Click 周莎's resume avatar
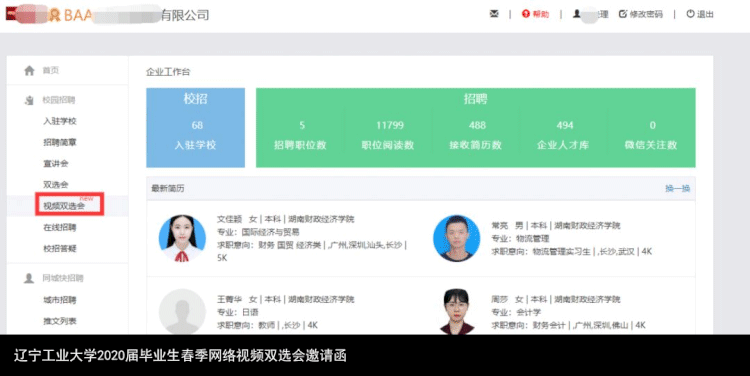Viewport: 750px width, 376px height. (x=457, y=311)
